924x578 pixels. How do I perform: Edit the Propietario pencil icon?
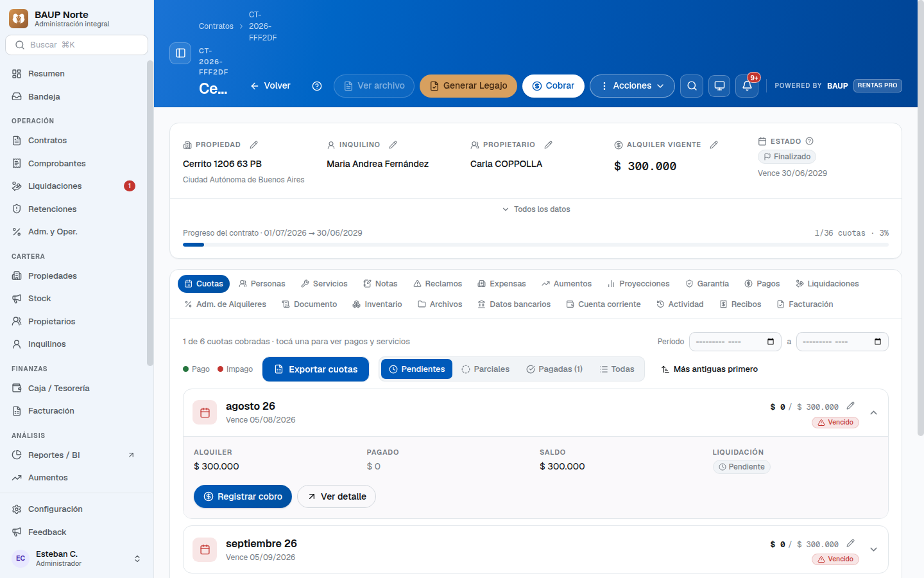point(548,145)
